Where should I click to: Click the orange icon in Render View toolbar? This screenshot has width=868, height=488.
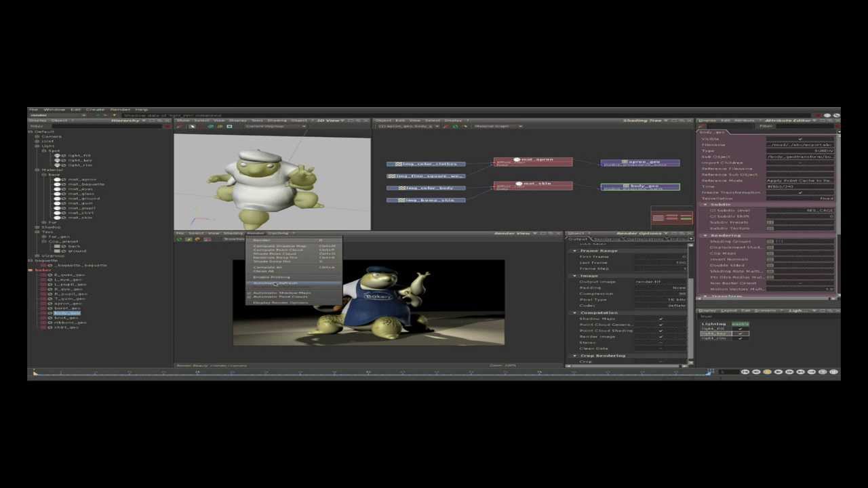[x=197, y=239]
